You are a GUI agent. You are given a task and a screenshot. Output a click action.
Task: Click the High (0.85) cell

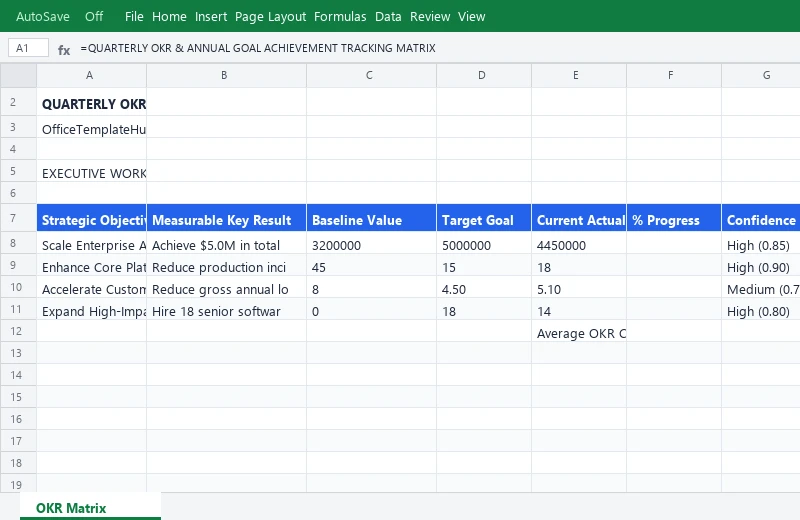pos(761,243)
